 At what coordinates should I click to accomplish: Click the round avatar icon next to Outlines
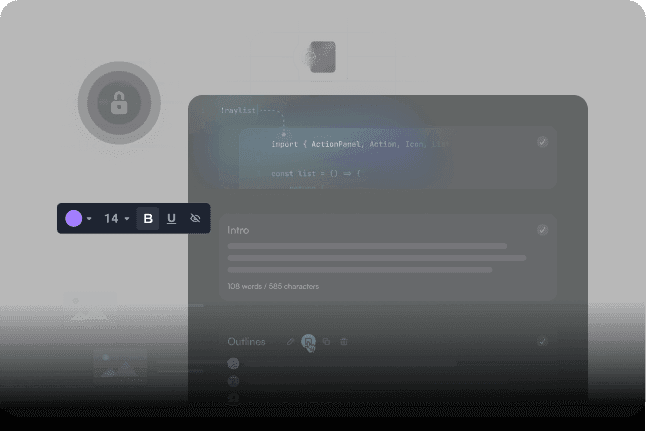click(309, 342)
